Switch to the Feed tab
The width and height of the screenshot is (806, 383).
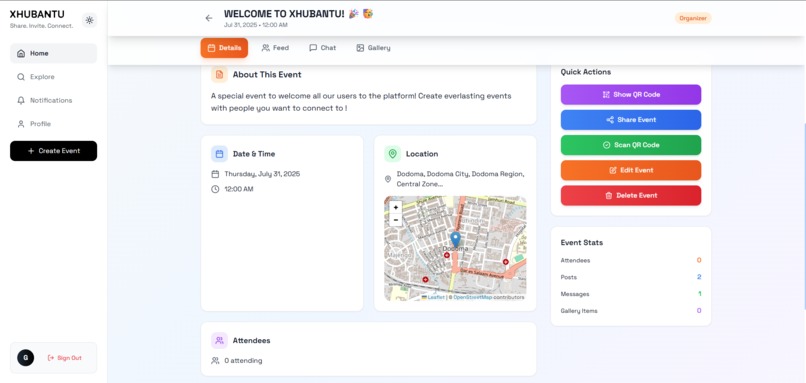click(x=275, y=48)
